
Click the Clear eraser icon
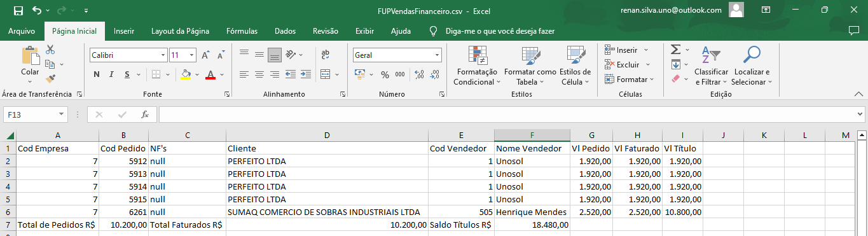[x=675, y=79]
